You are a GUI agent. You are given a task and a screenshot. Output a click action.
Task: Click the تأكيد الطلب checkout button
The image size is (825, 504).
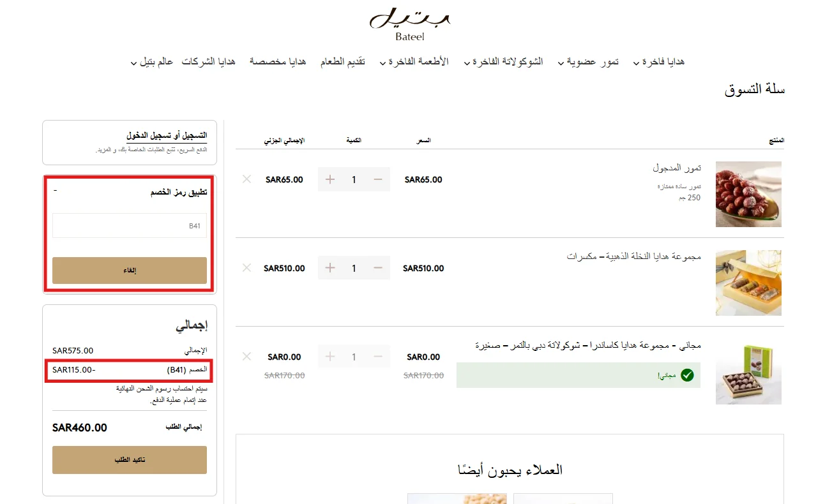130,460
